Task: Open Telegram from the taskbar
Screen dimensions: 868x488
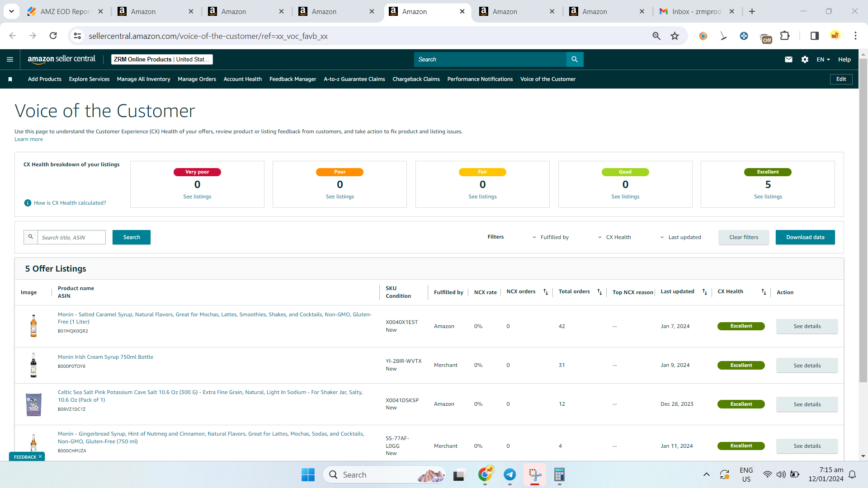Action: (510, 474)
